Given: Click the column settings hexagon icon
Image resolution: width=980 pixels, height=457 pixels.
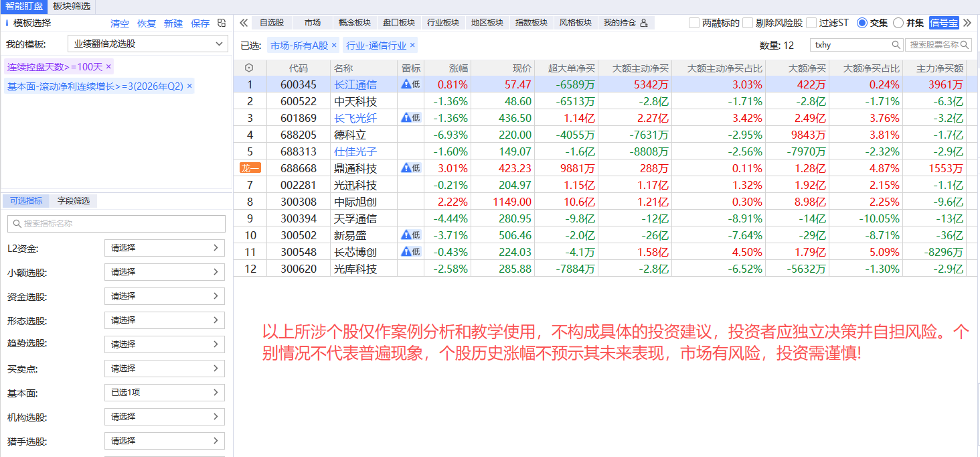Looking at the screenshot, I should click(250, 68).
